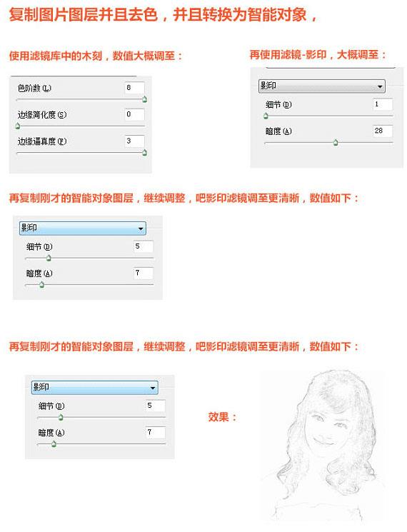The width and height of the screenshot is (407, 532).
Task: Click the 细节 value field showing 1
Action: coord(383,104)
